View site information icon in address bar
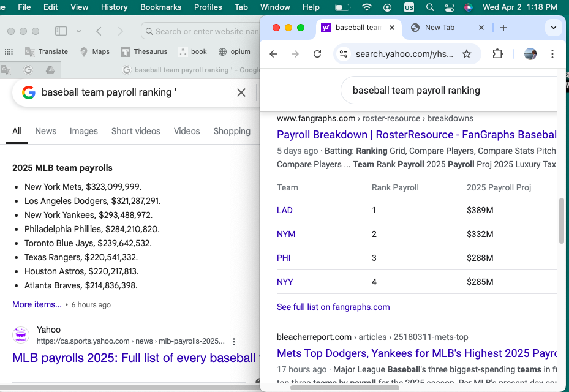Screen dimensions: 569x392 pyautogui.click(x=344, y=54)
